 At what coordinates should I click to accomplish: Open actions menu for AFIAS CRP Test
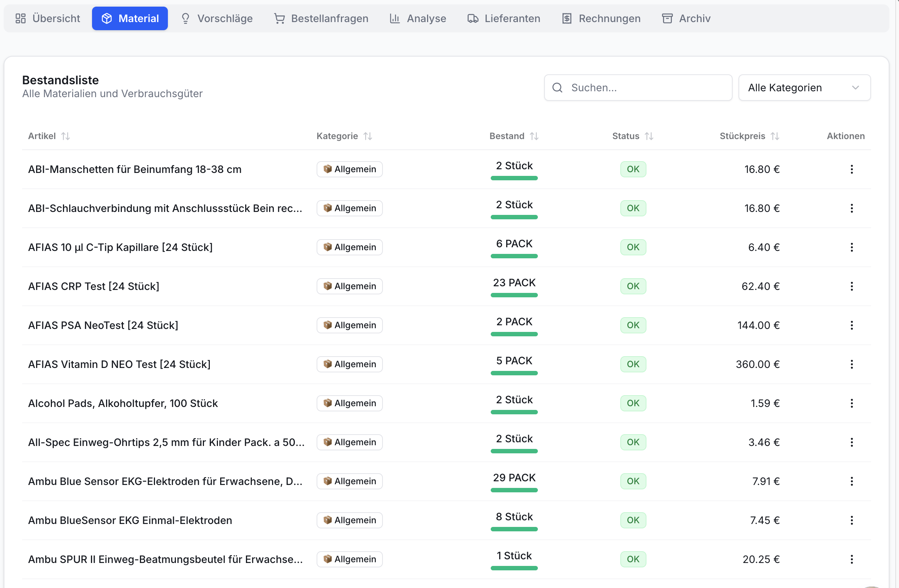point(852,286)
